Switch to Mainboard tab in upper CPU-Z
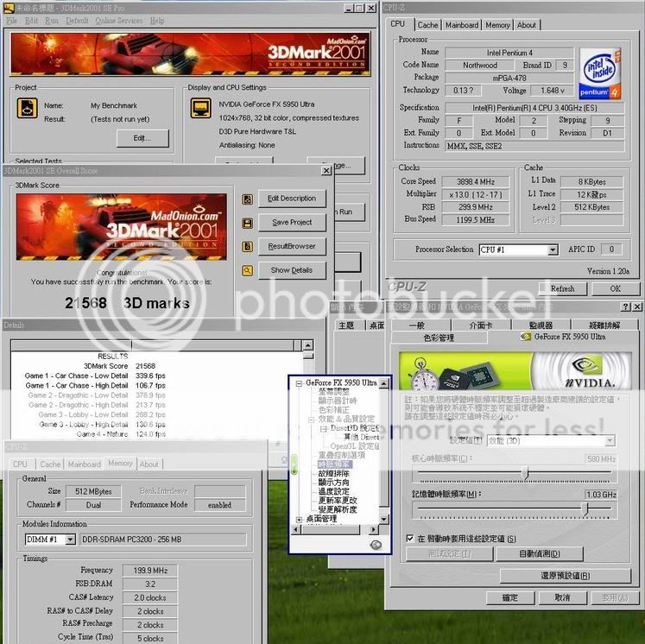Viewport: 645px width, 644px height. pos(462,25)
